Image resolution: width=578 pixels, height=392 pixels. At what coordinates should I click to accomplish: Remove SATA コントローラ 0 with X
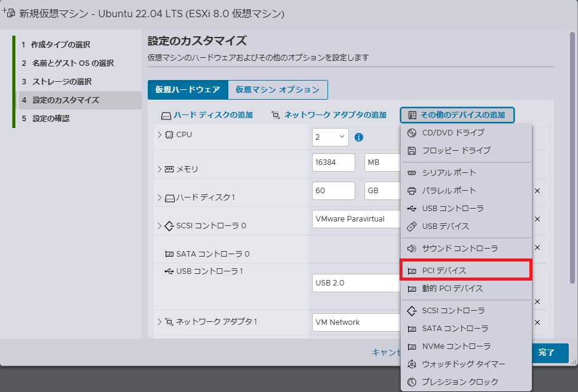tap(537, 247)
